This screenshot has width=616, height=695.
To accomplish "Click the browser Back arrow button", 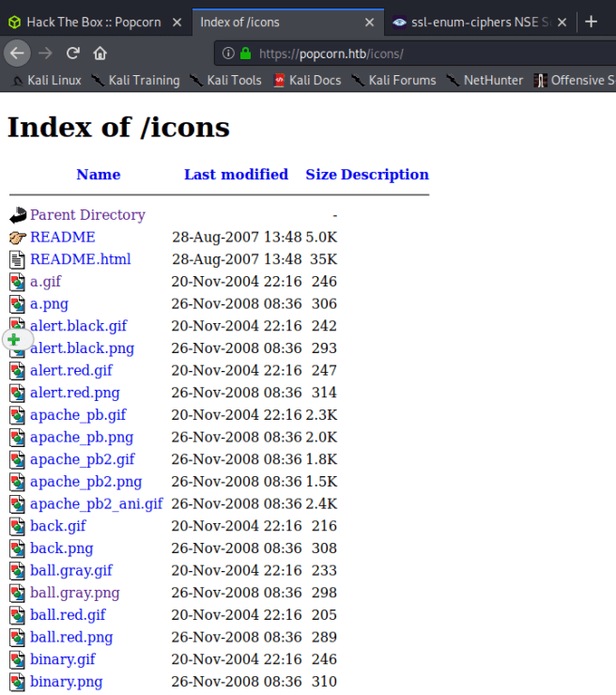I will pyautogui.click(x=16, y=53).
